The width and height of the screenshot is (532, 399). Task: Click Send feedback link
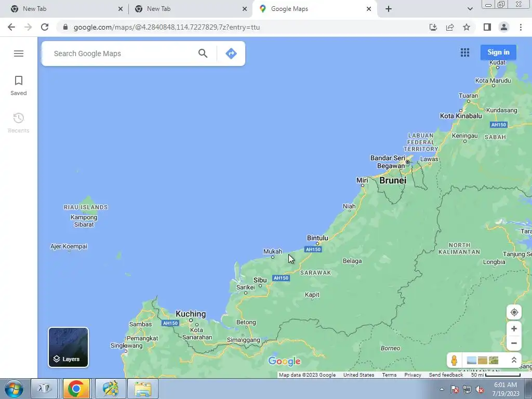(x=446, y=375)
